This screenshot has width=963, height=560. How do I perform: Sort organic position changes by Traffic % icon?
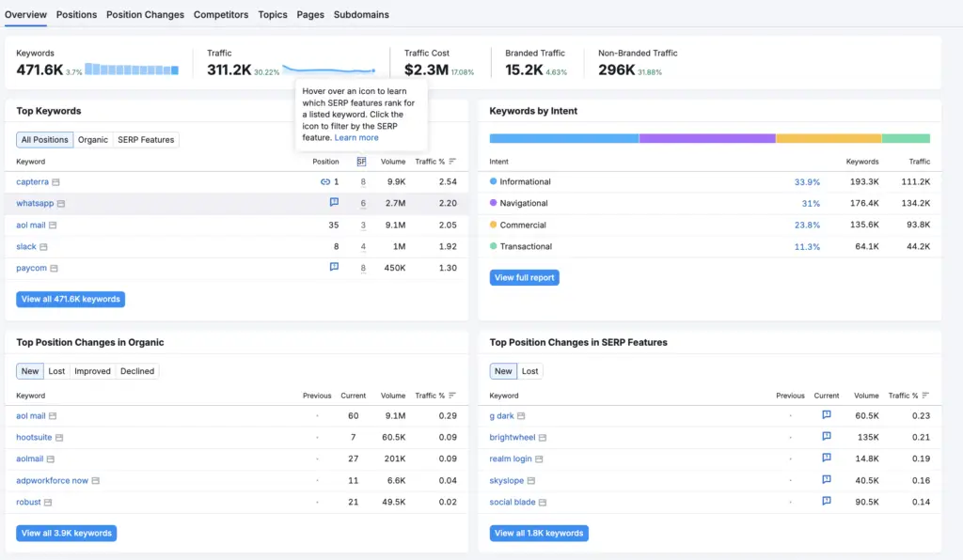452,395
